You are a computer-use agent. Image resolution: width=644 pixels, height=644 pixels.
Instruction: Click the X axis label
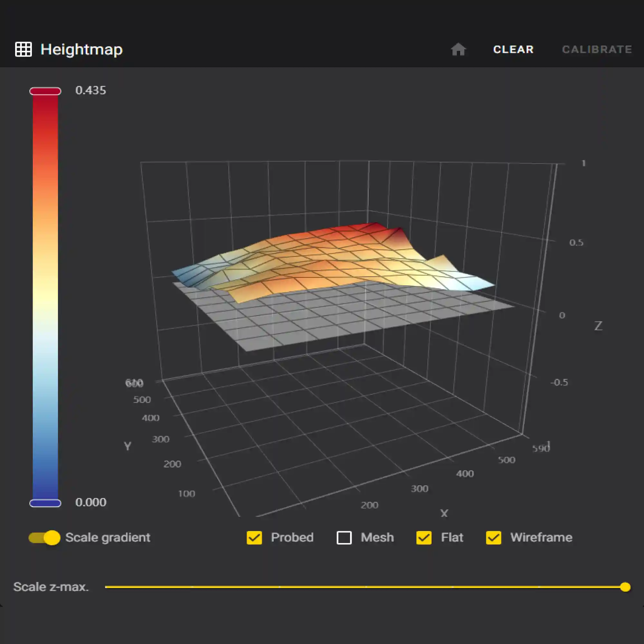pyautogui.click(x=444, y=513)
